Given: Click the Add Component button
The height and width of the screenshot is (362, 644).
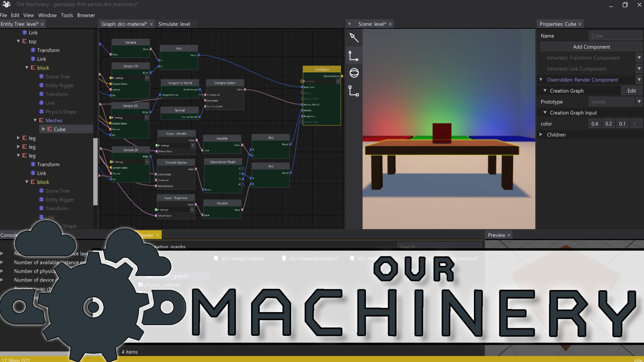Looking at the screenshot, I should (591, 47).
